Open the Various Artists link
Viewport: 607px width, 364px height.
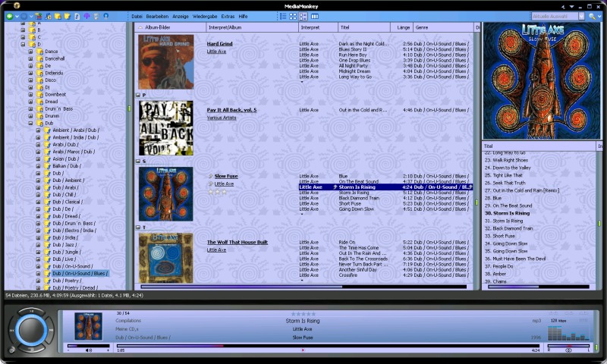pos(222,118)
